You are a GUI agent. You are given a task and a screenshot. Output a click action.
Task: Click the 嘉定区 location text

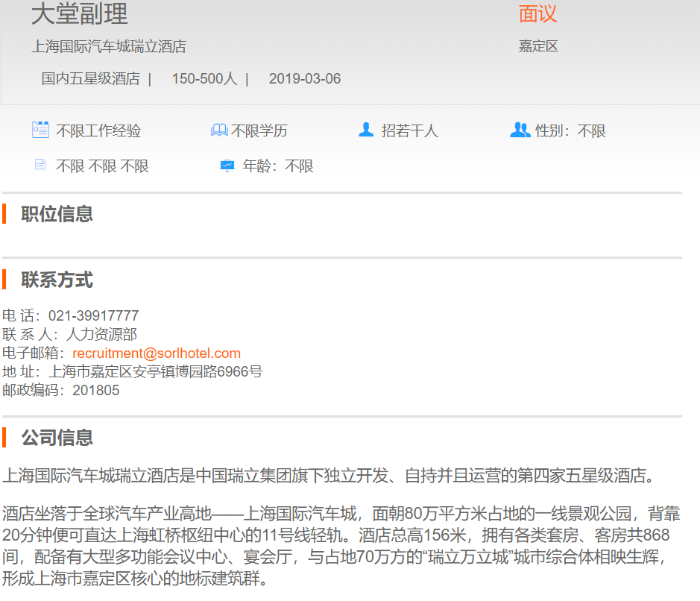[538, 47]
